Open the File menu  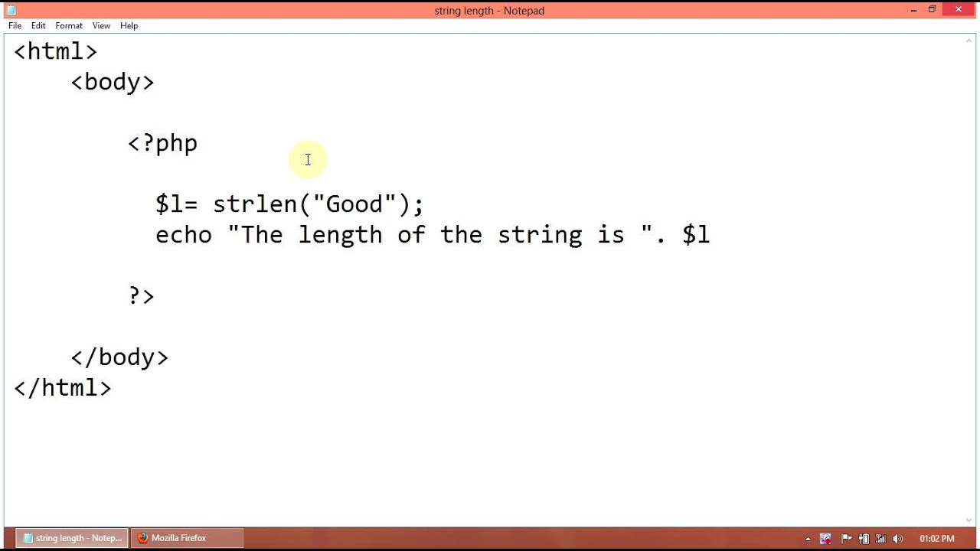[15, 26]
